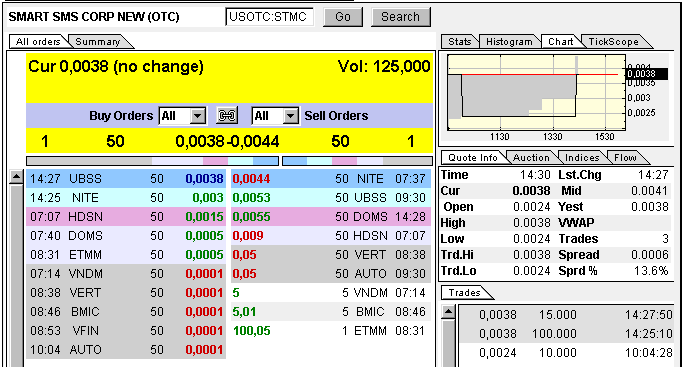Click the order book scroll up arrow
Image resolution: width=684 pixels, height=367 pixels.
tap(16, 177)
